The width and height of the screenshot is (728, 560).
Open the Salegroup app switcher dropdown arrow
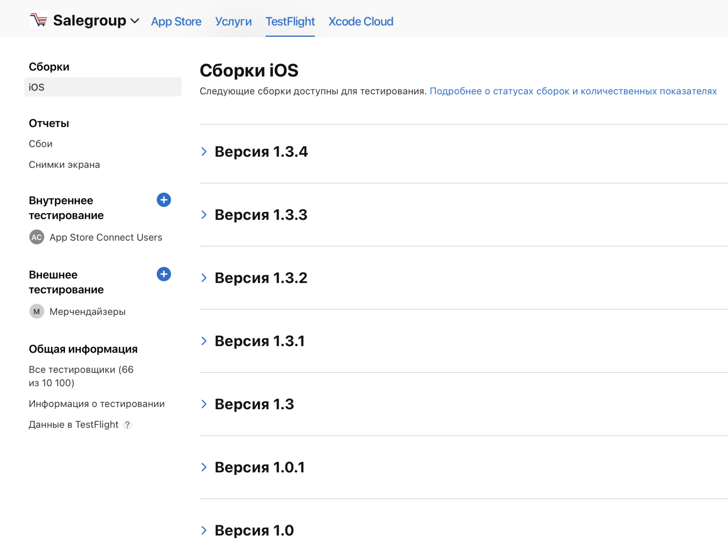click(135, 21)
